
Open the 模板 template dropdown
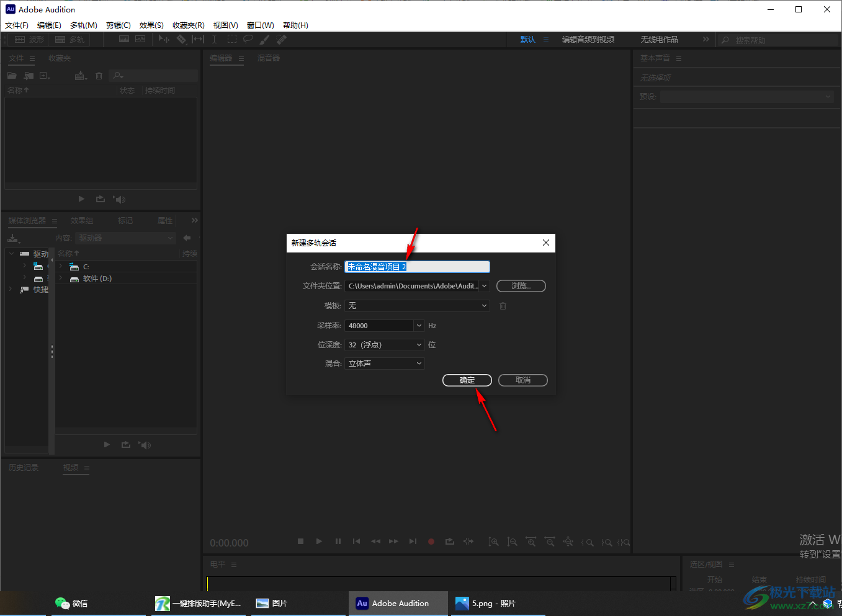(x=417, y=306)
